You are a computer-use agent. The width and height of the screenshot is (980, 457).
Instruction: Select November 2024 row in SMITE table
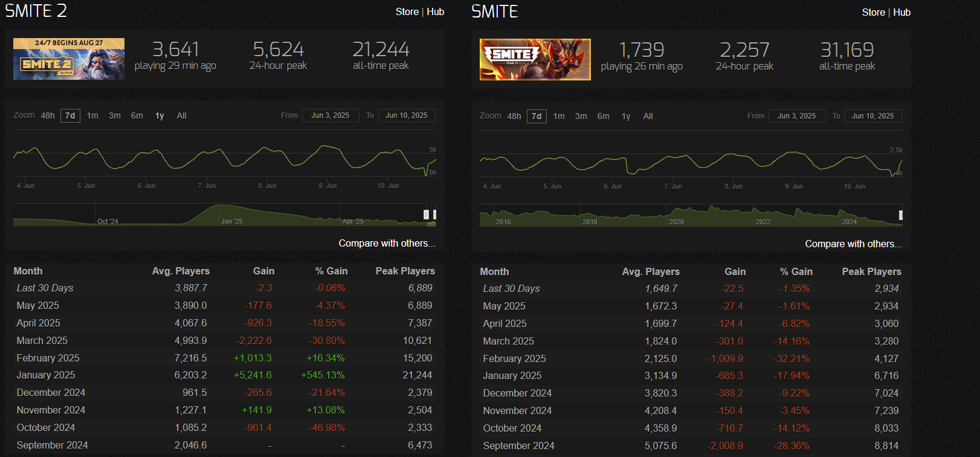[x=691, y=410]
